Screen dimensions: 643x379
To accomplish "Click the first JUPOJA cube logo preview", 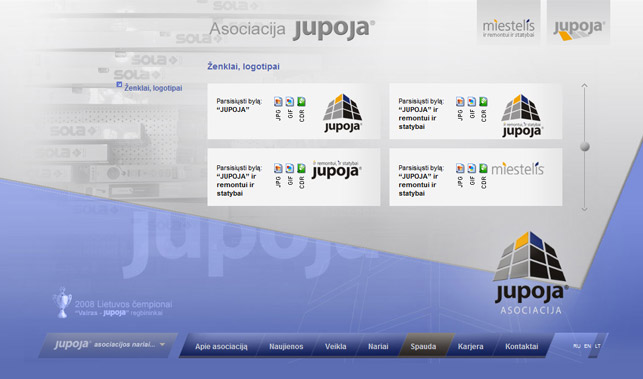I will (x=342, y=113).
